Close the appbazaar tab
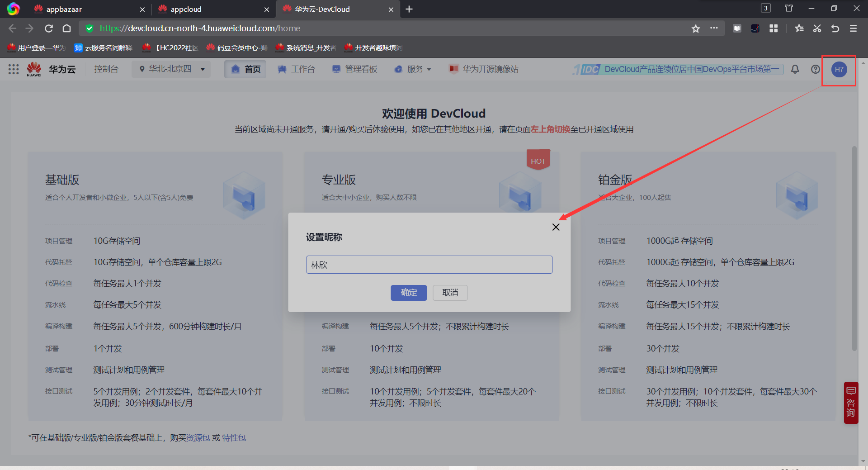 click(142, 9)
